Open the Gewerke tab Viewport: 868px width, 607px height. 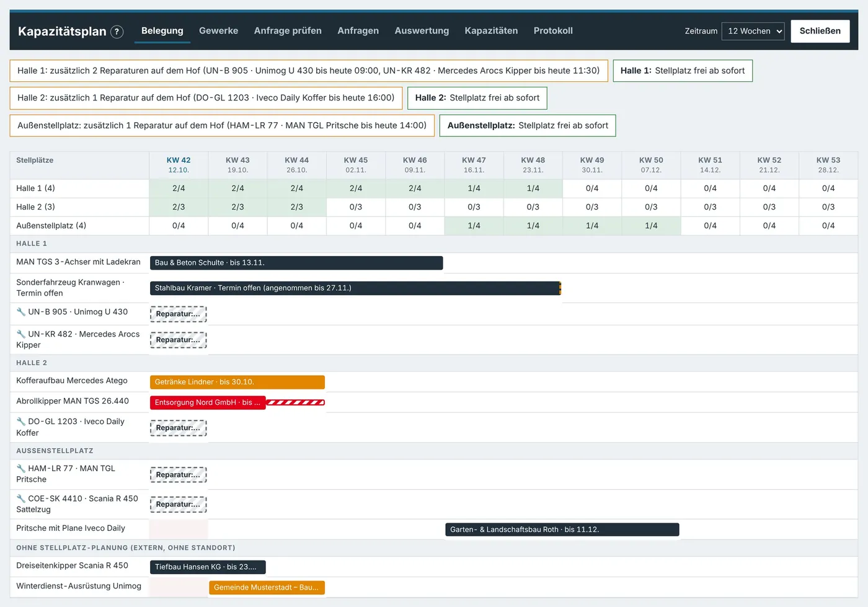[218, 30]
